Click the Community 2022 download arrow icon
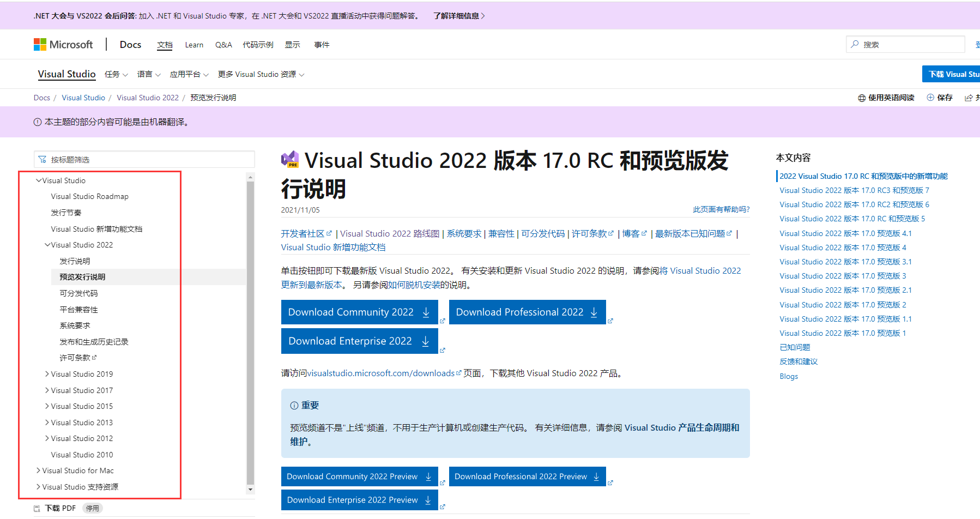This screenshot has width=980, height=519. [426, 312]
